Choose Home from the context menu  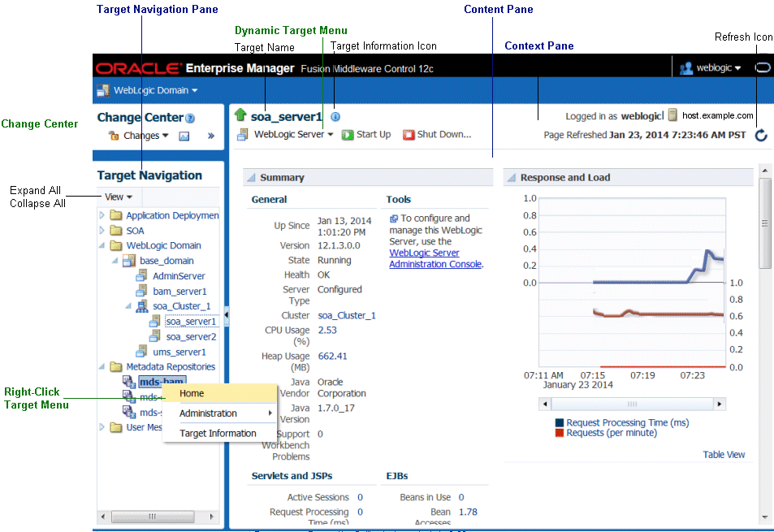pyautogui.click(x=219, y=393)
